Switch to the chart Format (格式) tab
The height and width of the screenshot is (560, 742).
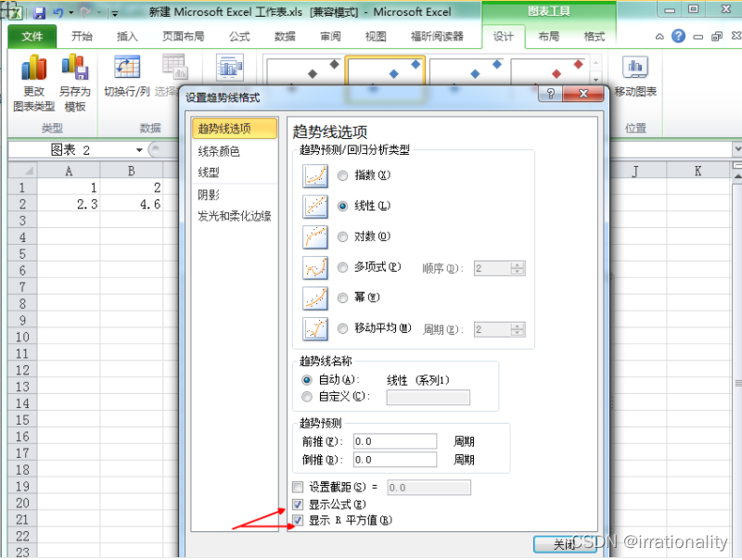coord(595,36)
